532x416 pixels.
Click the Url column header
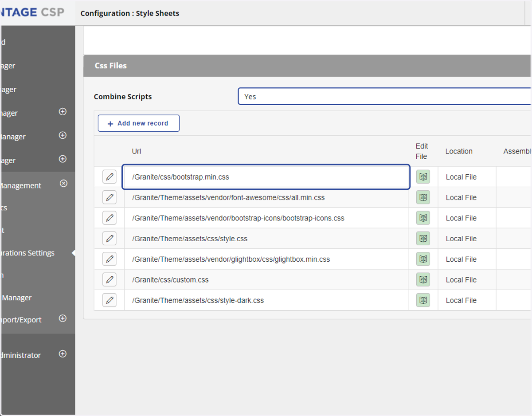pyautogui.click(x=136, y=151)
